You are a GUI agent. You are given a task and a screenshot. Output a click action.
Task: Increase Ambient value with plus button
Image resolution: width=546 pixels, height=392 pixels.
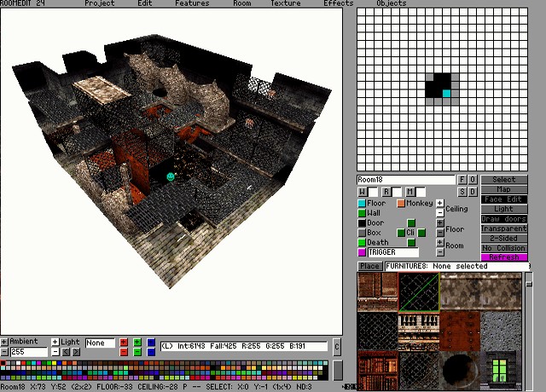[4, 342]
